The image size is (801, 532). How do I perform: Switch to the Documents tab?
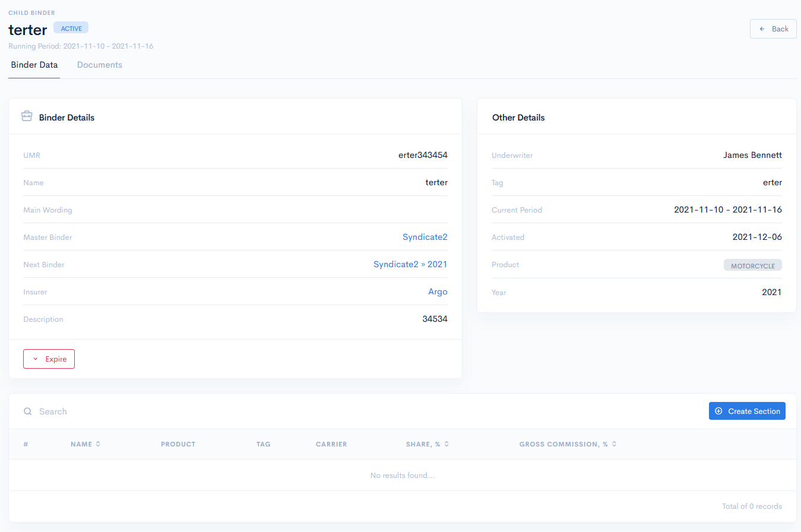[x=99, y=65]
